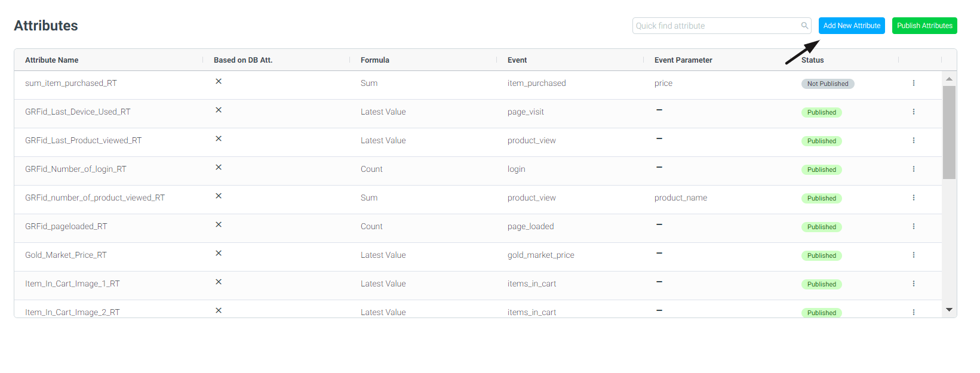This screenshot has width=980, height=373.
Task: Click the Publish Attributes button
Action: tap(924, 26)
